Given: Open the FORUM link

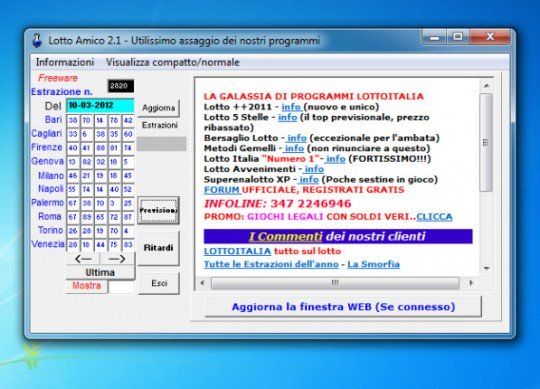Looking at the screenshot, I should point(221,190).
